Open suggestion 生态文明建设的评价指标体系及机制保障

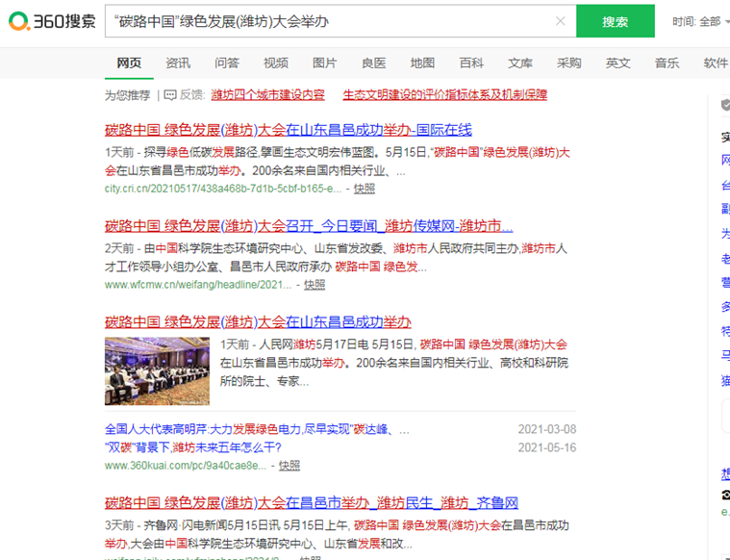pyautogui.click(x=445, y=95)
